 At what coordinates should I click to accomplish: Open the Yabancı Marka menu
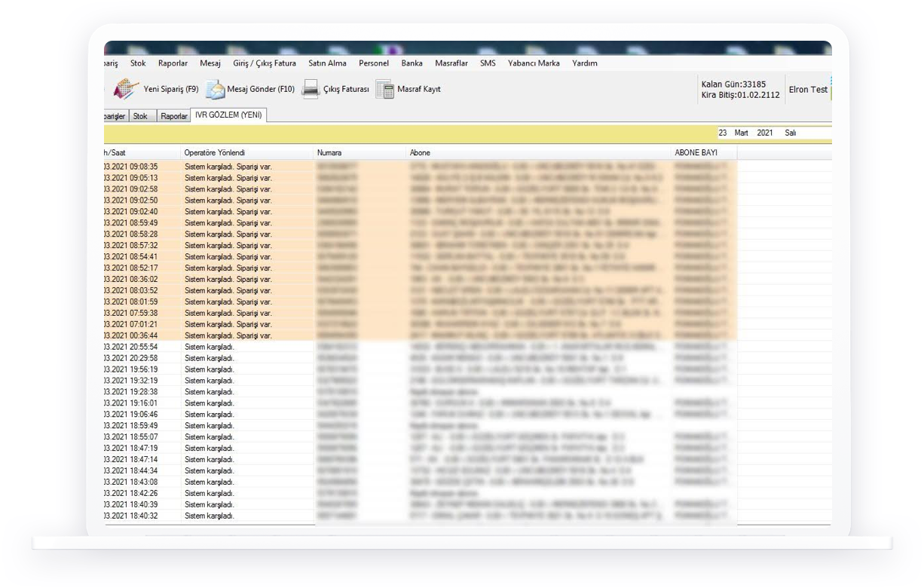pos(534,63)
